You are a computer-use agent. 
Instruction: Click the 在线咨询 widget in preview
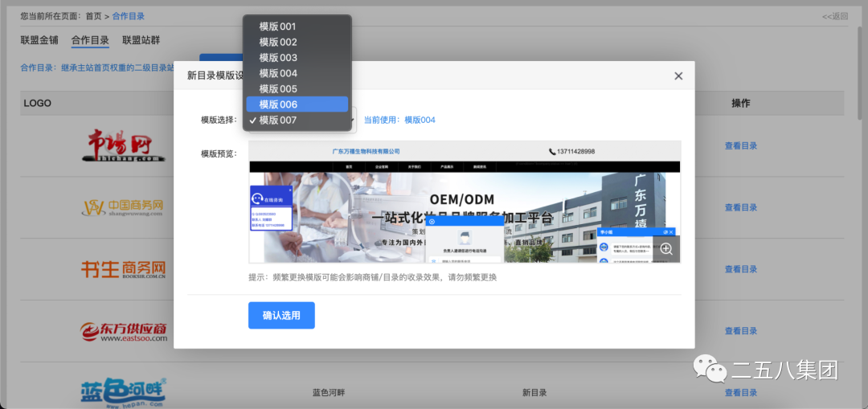tap(272, 208)
